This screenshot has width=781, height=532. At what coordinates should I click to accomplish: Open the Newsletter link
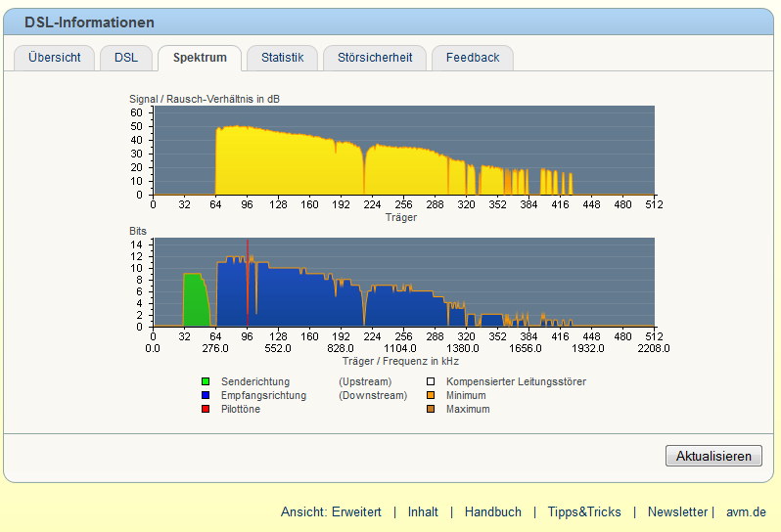(677, 511)
